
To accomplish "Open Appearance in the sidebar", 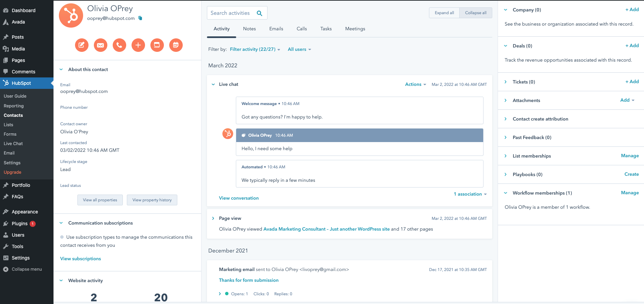I will point(27,212).
